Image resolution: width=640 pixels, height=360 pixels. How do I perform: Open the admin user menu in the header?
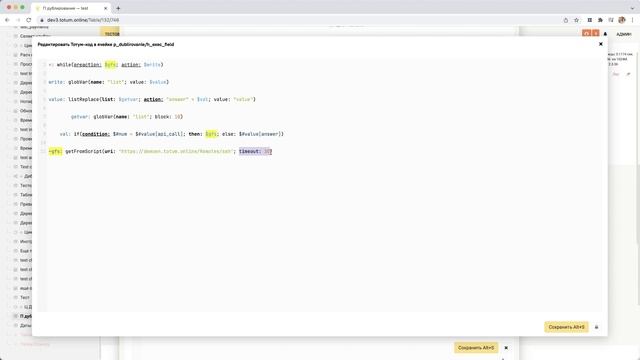(624, 34)
